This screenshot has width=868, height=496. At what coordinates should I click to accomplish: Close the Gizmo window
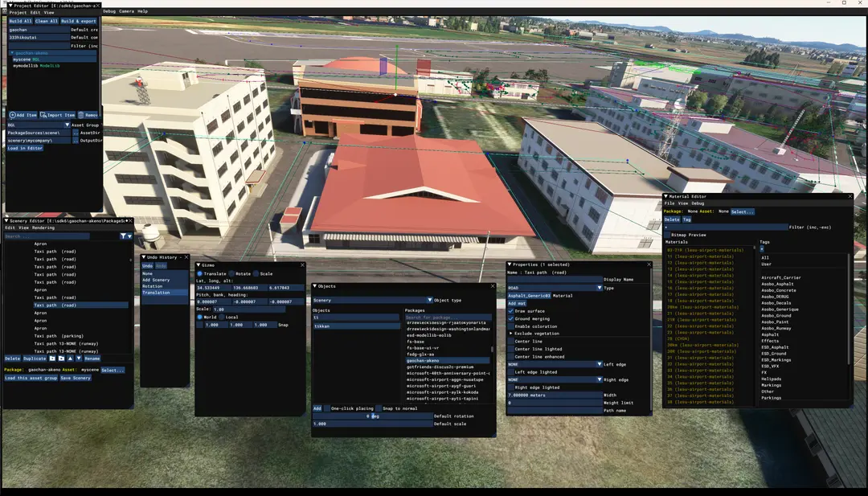302,265
